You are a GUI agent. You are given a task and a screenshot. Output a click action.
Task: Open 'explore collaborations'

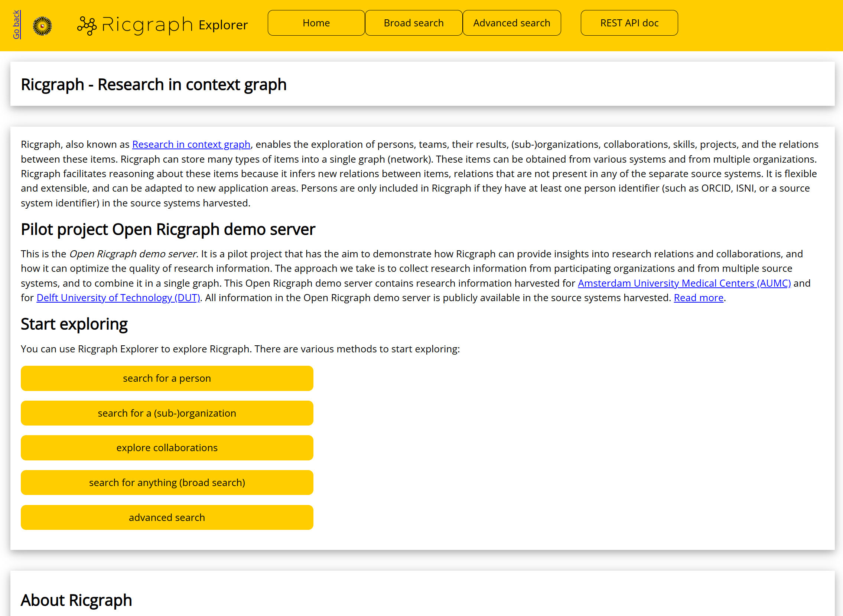click(167, 447)
